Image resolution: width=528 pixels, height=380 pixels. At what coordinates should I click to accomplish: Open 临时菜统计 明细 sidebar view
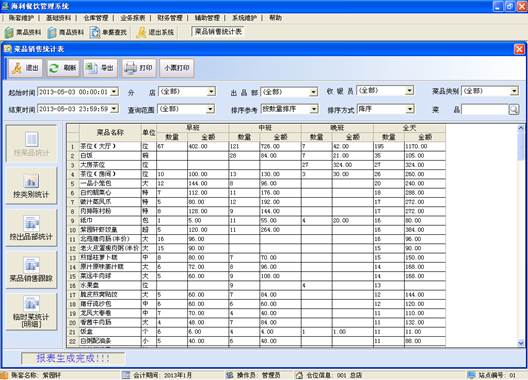point(31,312)
